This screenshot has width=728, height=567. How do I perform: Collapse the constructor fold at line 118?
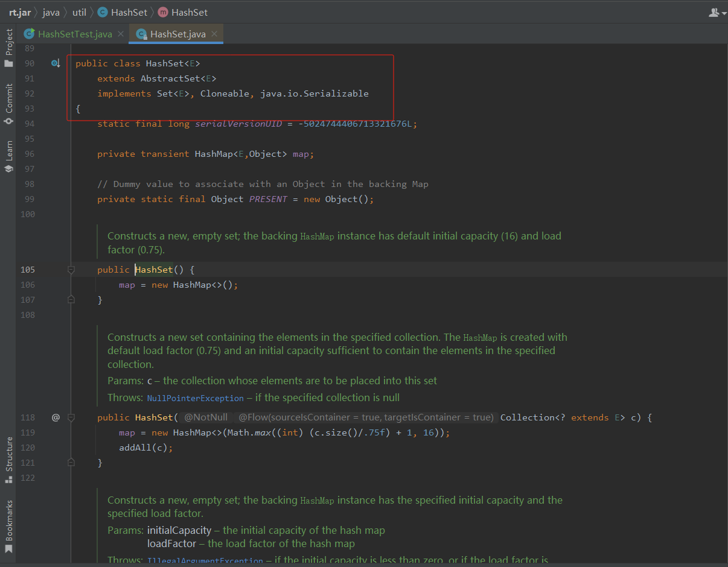tap(71, 417)
